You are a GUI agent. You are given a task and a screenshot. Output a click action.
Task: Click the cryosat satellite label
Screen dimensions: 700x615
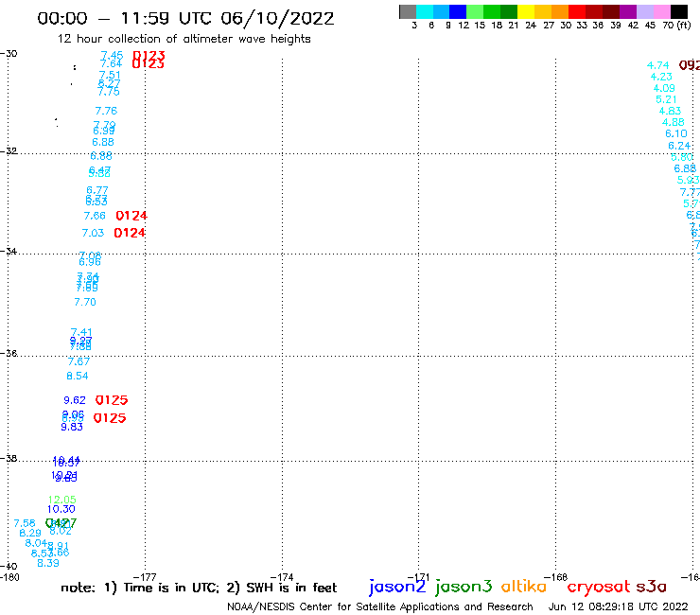coord(599,587)
